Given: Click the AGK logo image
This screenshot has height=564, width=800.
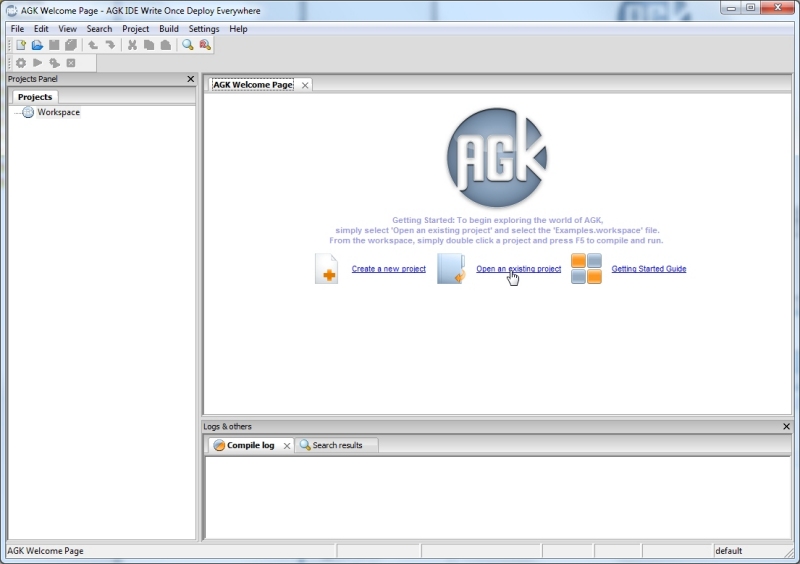Looking at the screenshot, I should point(497,157).
